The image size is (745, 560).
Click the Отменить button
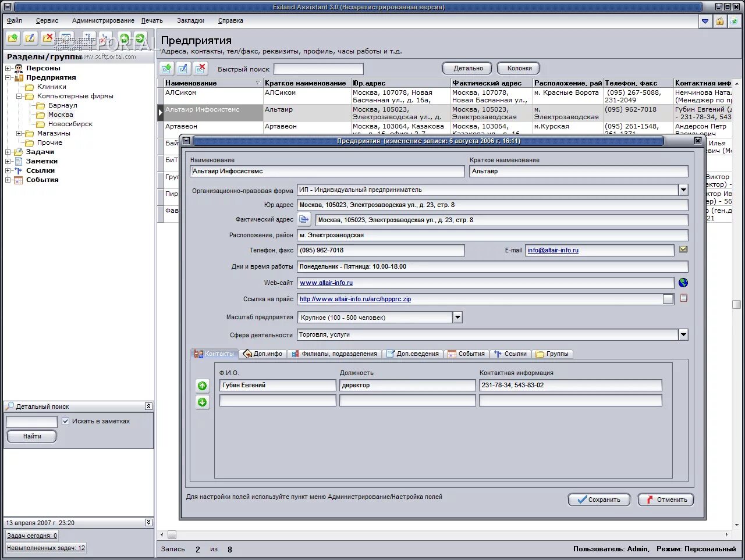click(666, 500)
